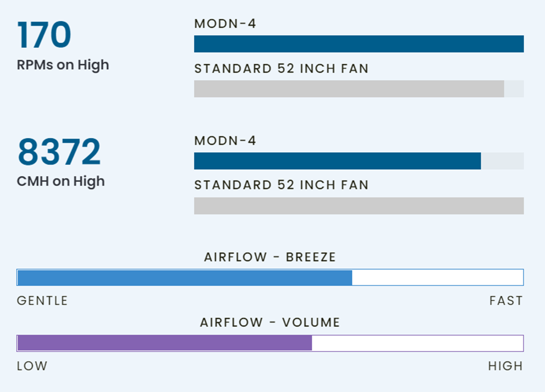Click the "CMH on High" caption
545x392 pixels.
[61, 181]
